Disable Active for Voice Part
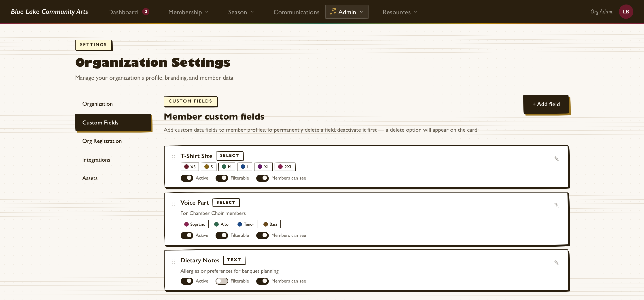Image resolution: width=644 pixels, height=300 pixels. 187,236
